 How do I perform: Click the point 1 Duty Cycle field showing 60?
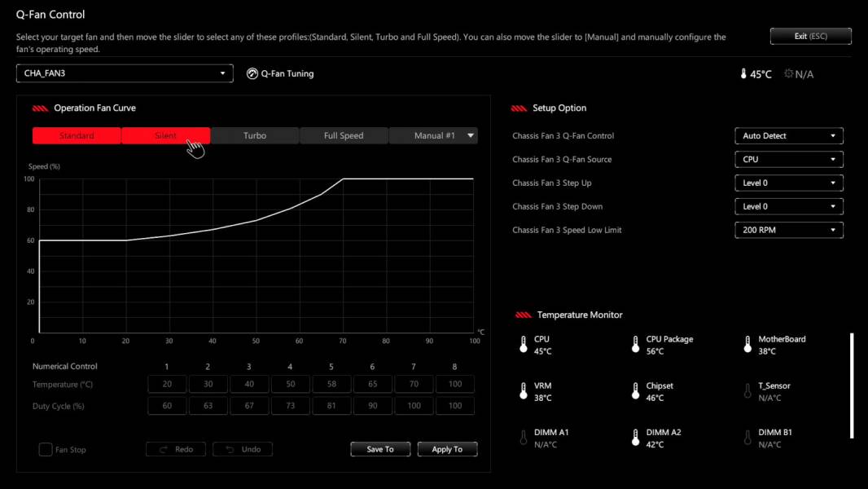pyautogui.click(x=167, y=405)
